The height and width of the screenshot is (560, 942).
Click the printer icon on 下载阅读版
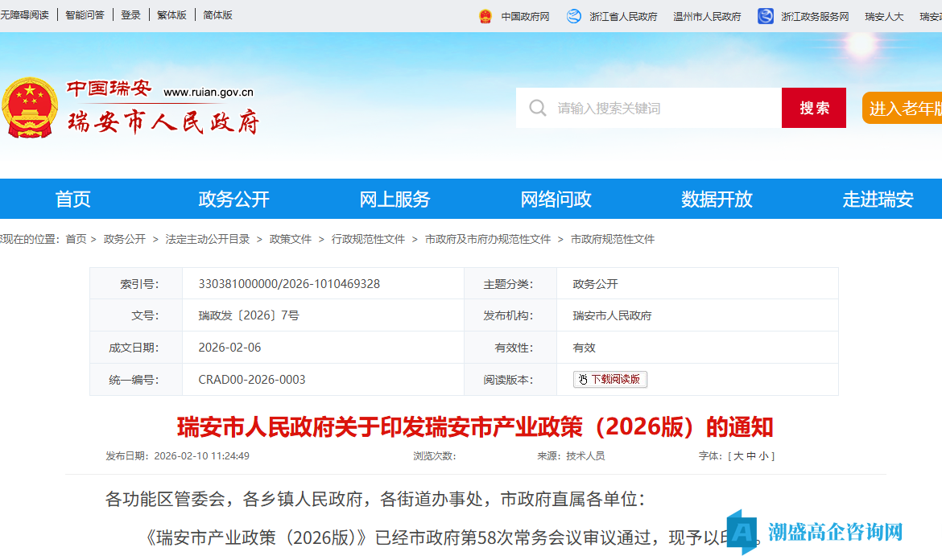[582, 379]
